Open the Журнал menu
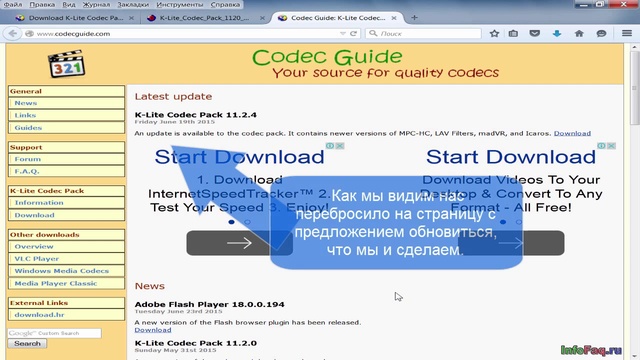 pos(96,4)
